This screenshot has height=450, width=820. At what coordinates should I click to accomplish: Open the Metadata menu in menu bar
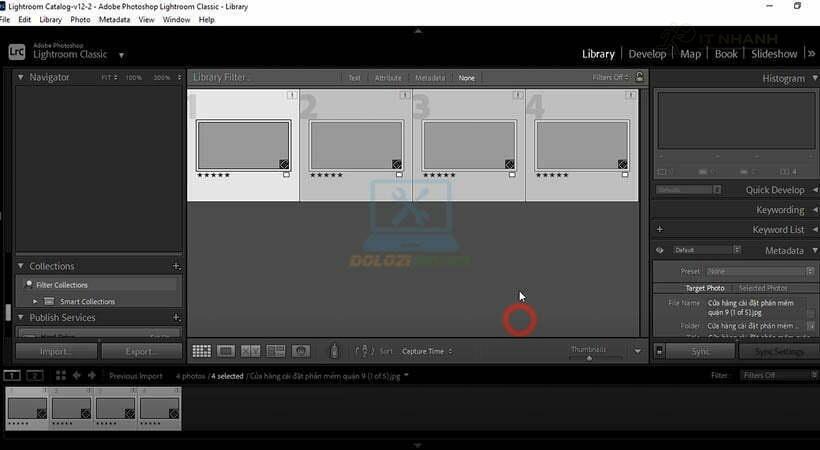[x=114, y=19]
